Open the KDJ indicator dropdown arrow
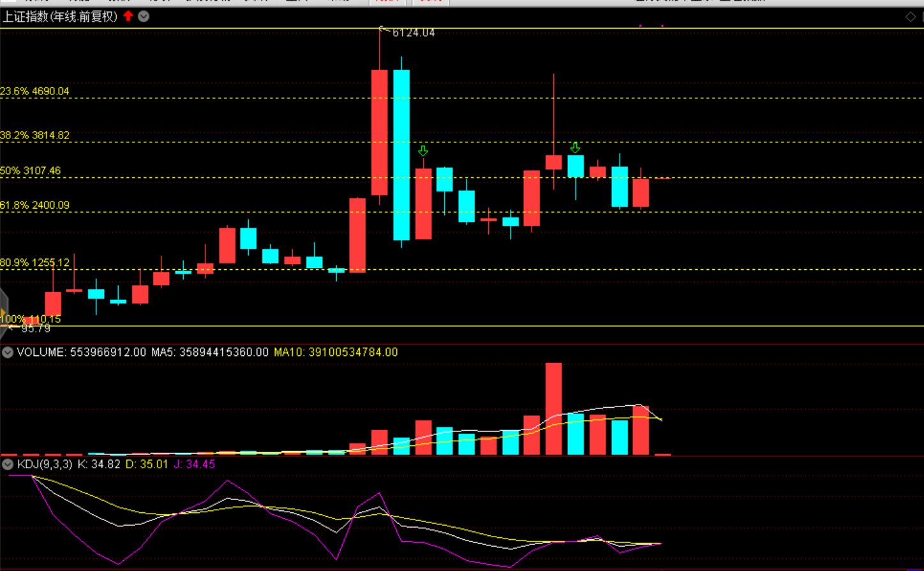 point(8,464)
